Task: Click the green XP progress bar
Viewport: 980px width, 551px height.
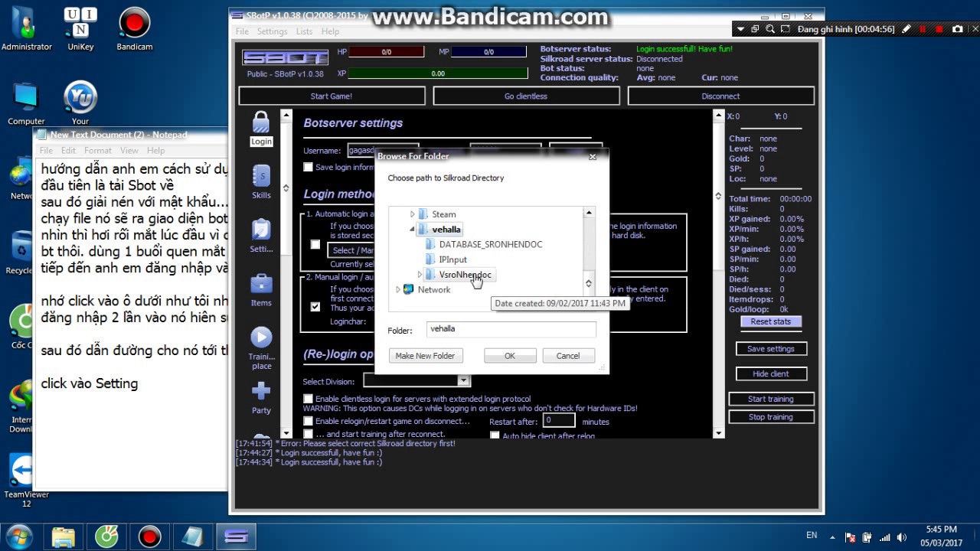Action: [438, 73]
